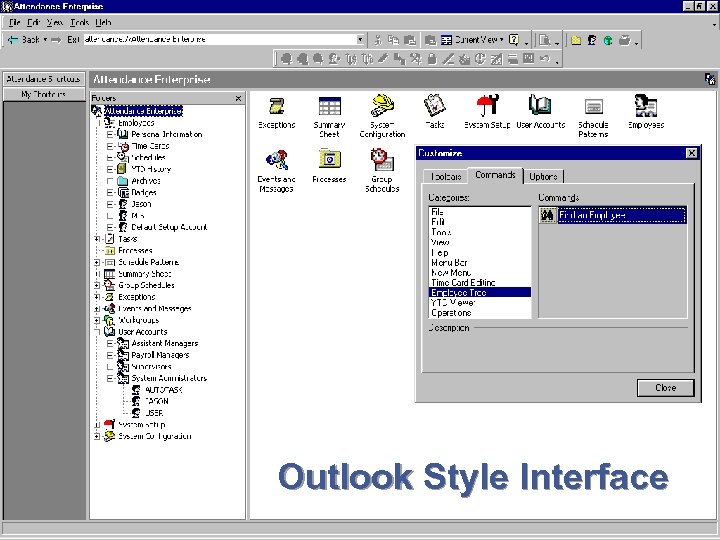Select Payroll Managers tree item
Screen dimensions: 720x540
tap(160, 355)
